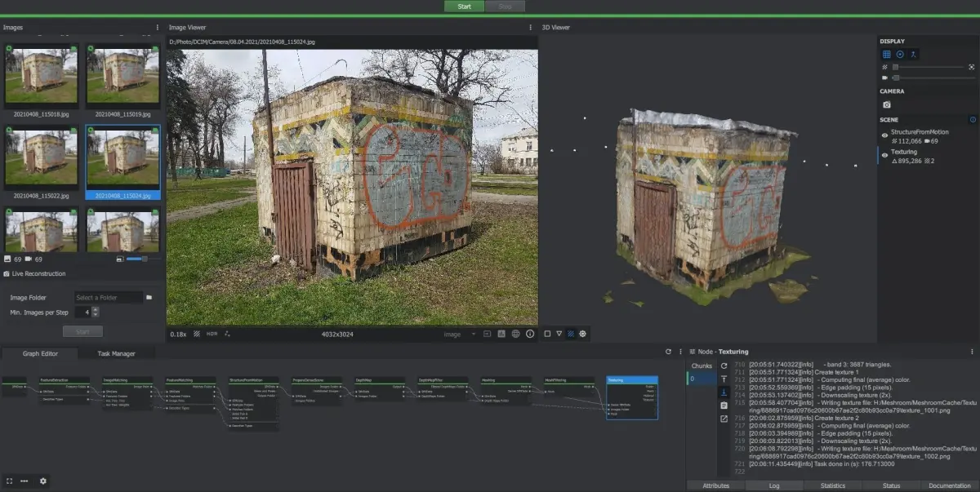Switch to the Task Manager tab

pos(116,353)
